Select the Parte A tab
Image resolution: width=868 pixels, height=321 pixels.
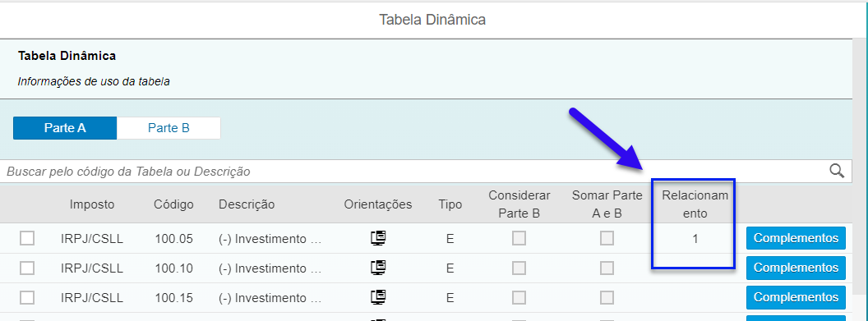pos(65,128)
